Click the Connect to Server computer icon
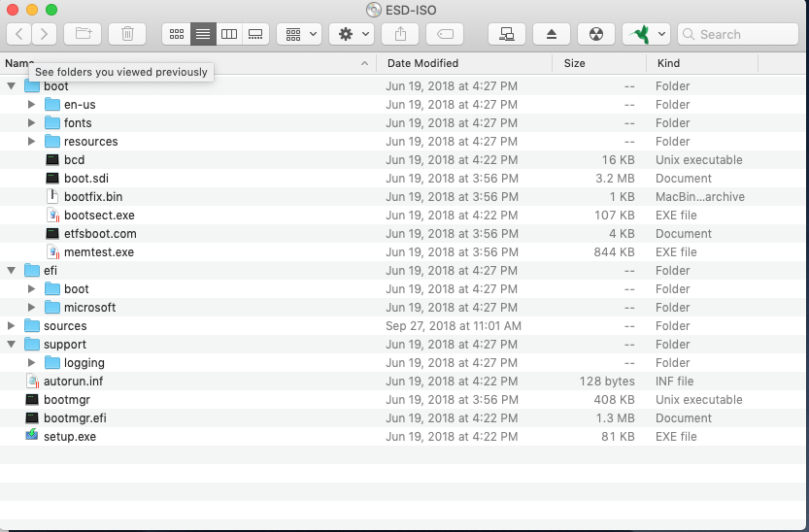The height and width of the screenshot is (532, 809). tap(506, 34)
